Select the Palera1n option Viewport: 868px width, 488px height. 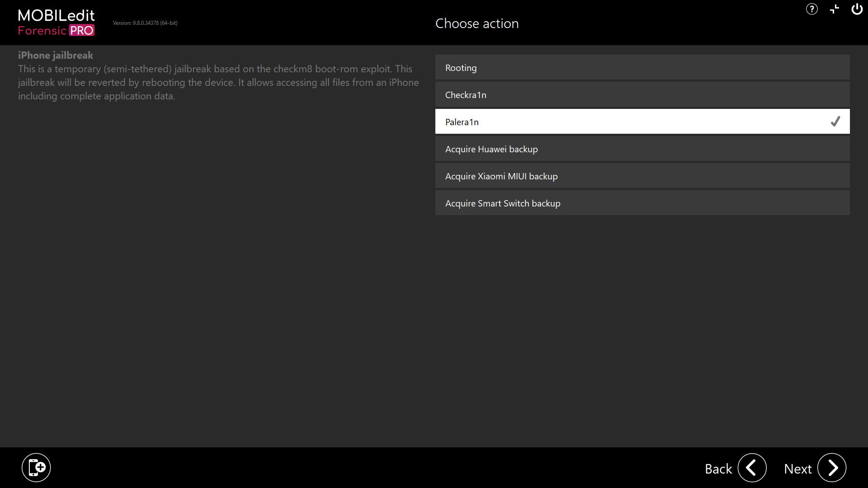point(642,122)
